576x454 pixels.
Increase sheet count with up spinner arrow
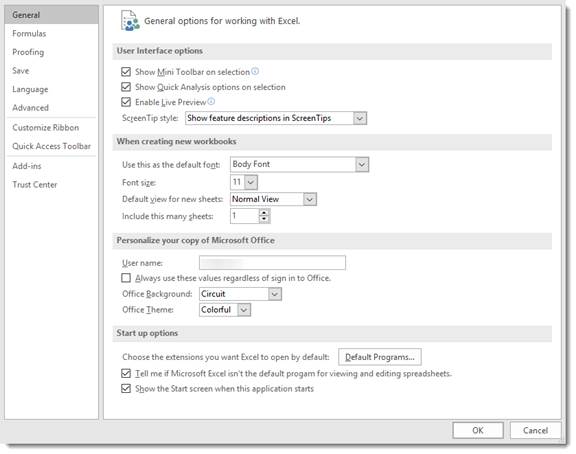click(x=264, y=212)
